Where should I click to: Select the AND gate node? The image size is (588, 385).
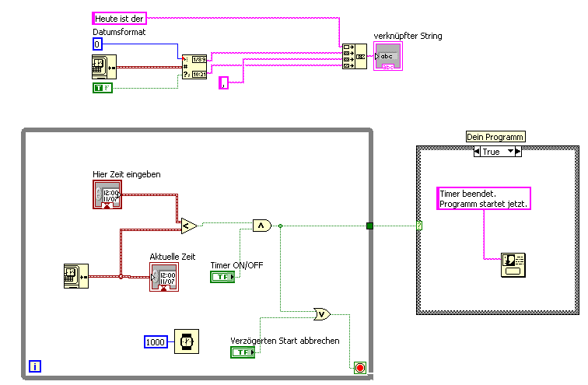[262, 226]
